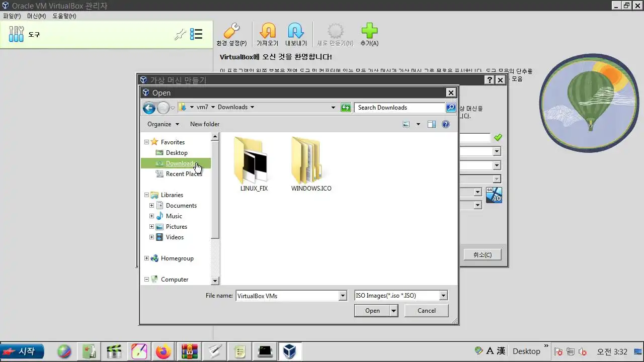Image resolution: width=644 pixels, height=362 pixels.
Task: Select Recent Places under Favorites
Action: tap(184, 174)
